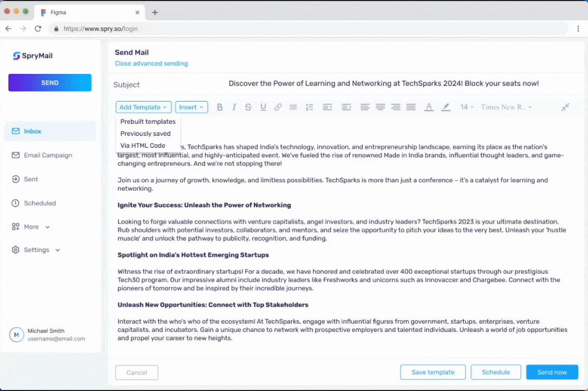Toggle bold formatting
588x391 pixels.
point(220,107)
